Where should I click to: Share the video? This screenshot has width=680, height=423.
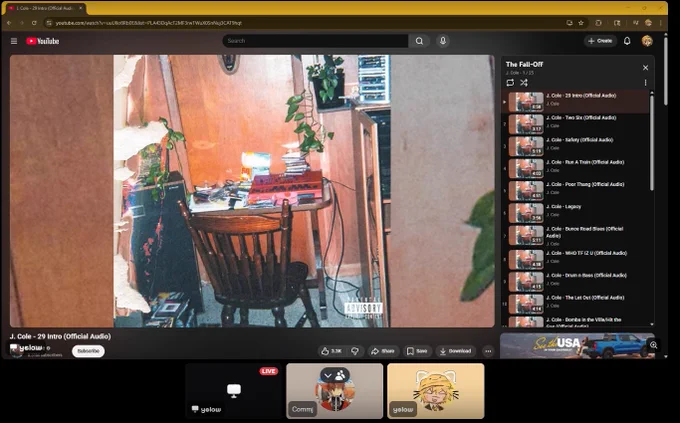click(383, 351)
